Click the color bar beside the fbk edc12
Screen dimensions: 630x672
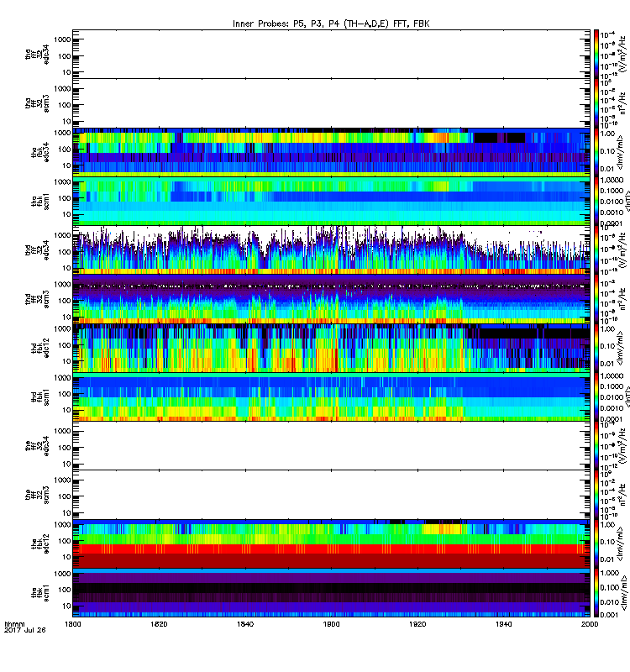(596, 543)
